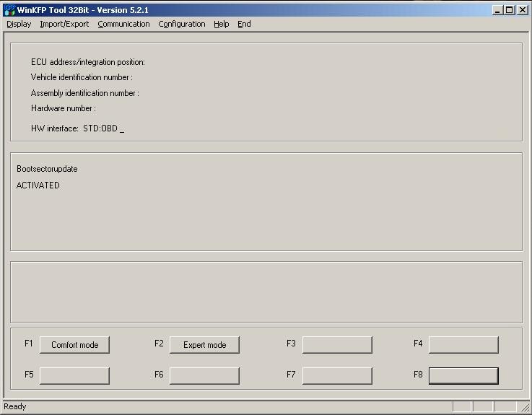The height and width of the screenshot is (415, 532).
Task: Open the Configuration menu
Action: pyautogui.click(x=181, y=24)
